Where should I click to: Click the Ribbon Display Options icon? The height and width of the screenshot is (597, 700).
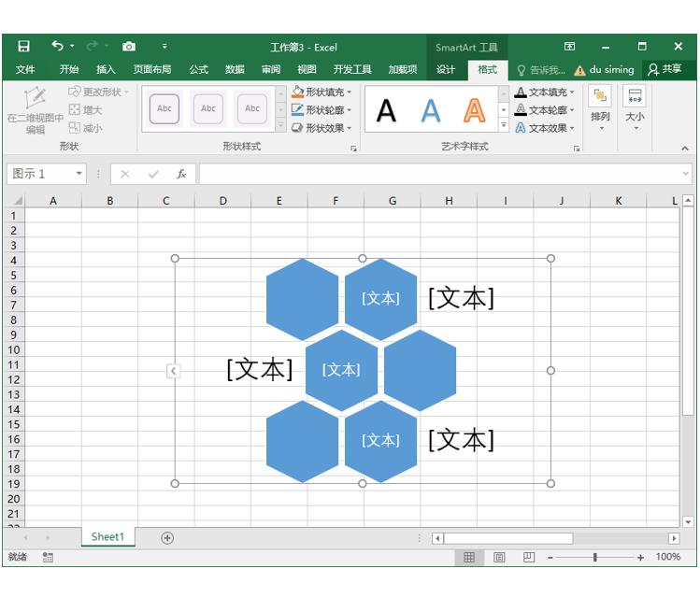(x=569, y=47)
